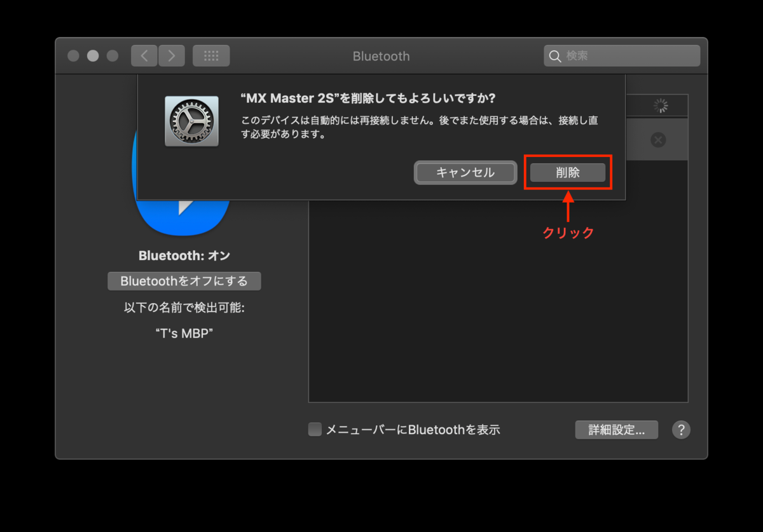
Task: Enable メニューバーにBluetoothを表示 checkbox
Action: click(x=315, y=429)
